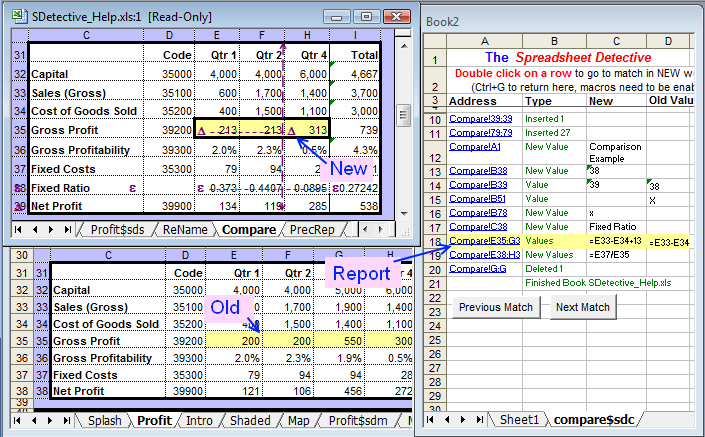Screen dimensions: 705x437
Task: Select row 25 header in Book2
Action: [435, 340]
